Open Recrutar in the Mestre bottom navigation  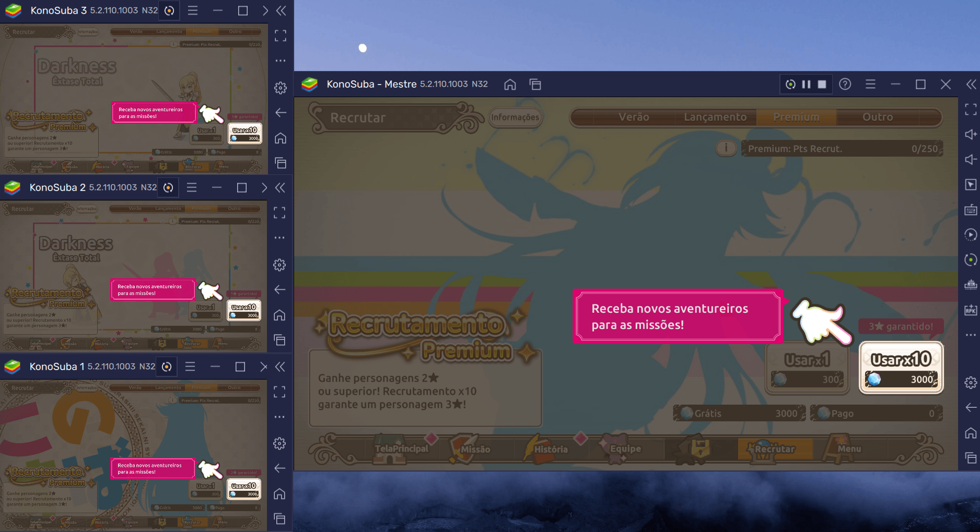point(775,448)
